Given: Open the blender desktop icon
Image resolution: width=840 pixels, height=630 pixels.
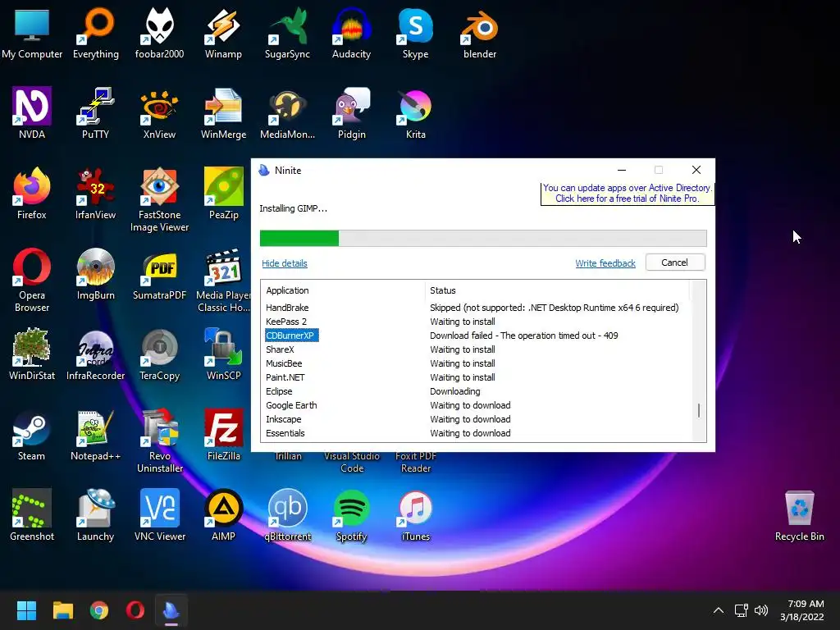Looking at the screenshot, I should pyautogui.click(x=479, y=33).
